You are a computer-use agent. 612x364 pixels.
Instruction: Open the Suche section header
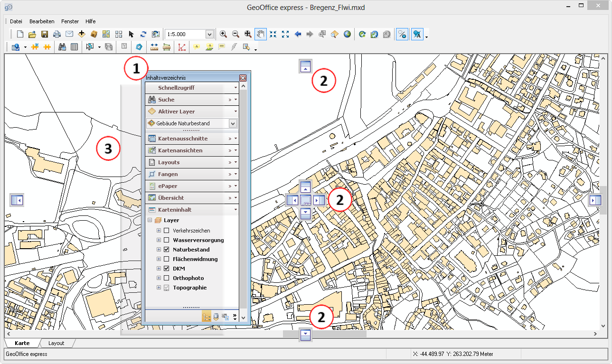[166, 100]
